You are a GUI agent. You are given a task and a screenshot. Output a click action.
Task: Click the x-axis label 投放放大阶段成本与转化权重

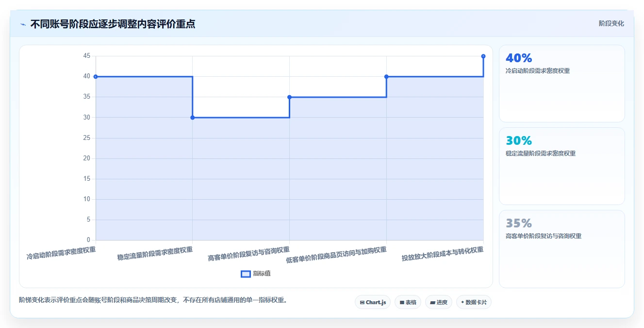click(x=443, y=254)
